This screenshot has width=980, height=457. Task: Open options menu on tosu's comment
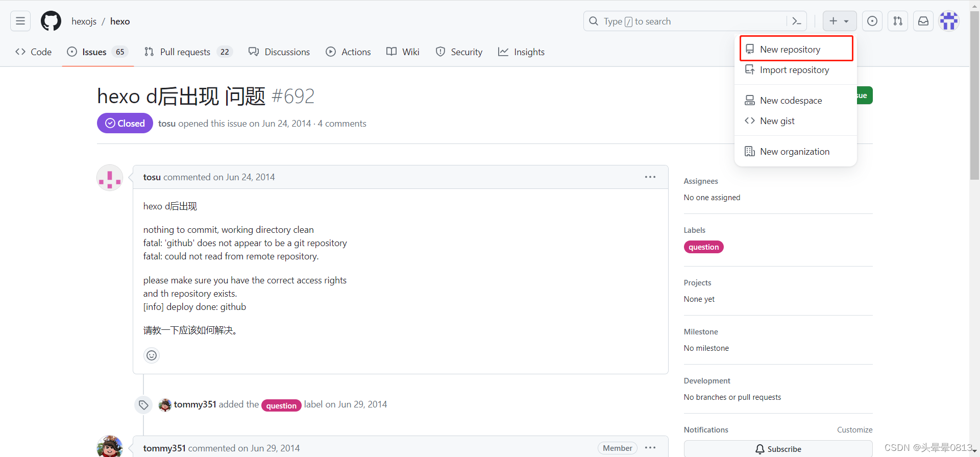pos(650,177)
